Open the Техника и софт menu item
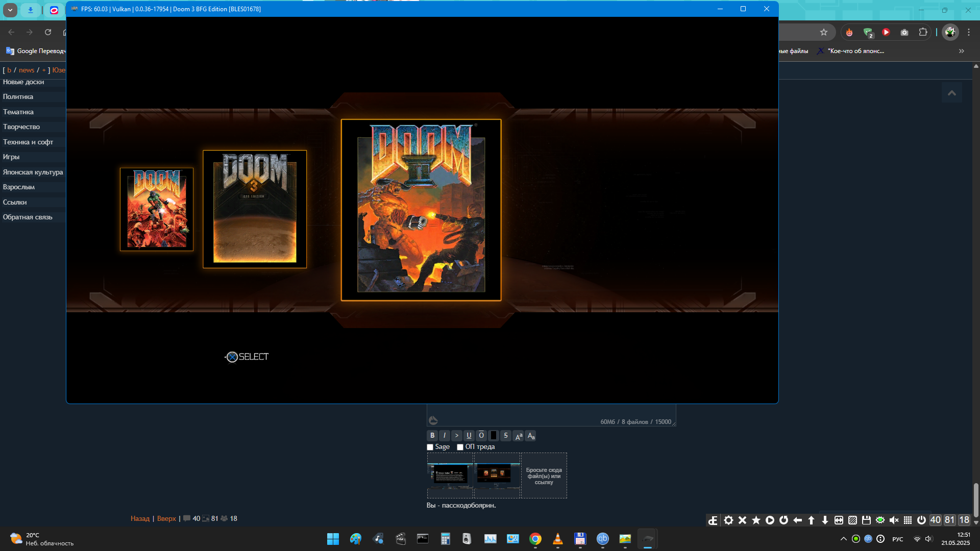980x551 pixels. (x=28, y=142)
